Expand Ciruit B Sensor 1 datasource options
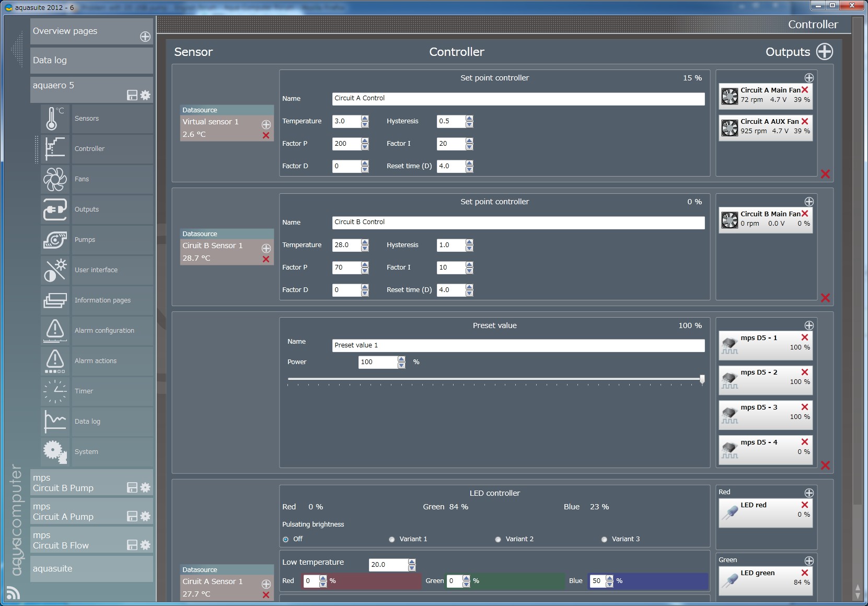The height and width of the screenshot is (606, 868). pyautogui.click(x=266, y=248)
